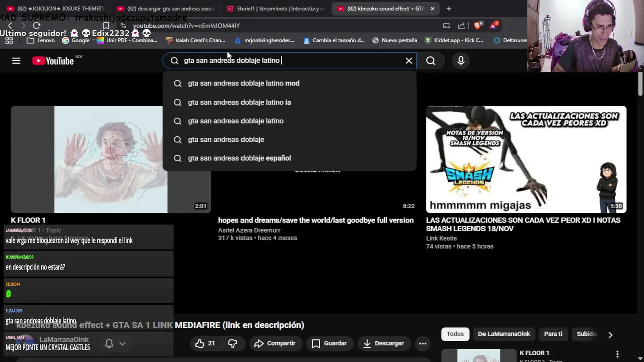The image size is (644, 362).
Task: Open the notification bell subscription dropdown
Action: click(x=115, y=344)
